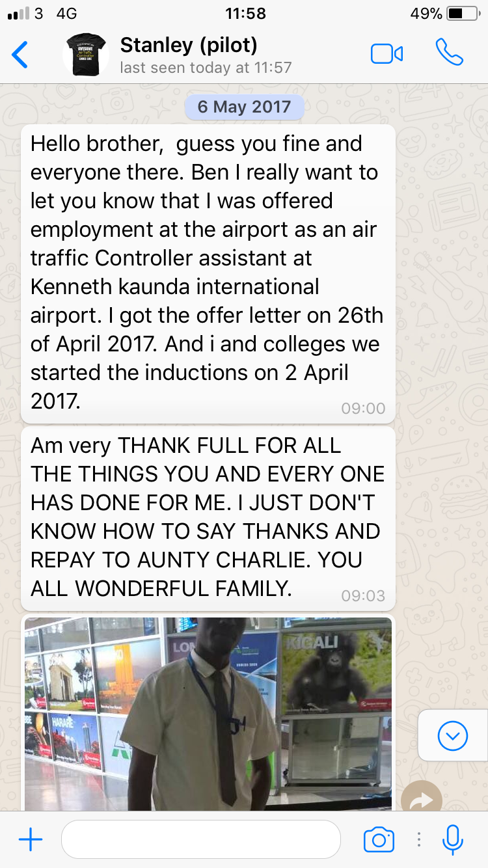Open the airport photo of Stanley
The width and height of the screenshot is (488, 868).
208,712
